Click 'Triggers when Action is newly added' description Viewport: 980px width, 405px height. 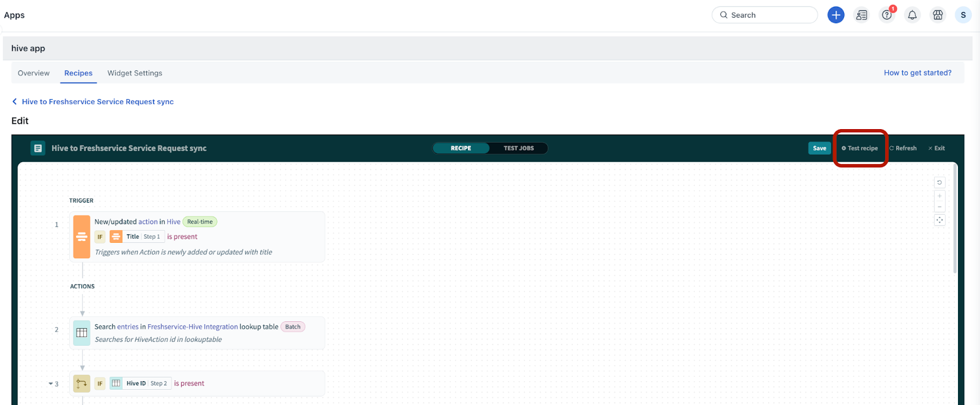tap(184, 252)
